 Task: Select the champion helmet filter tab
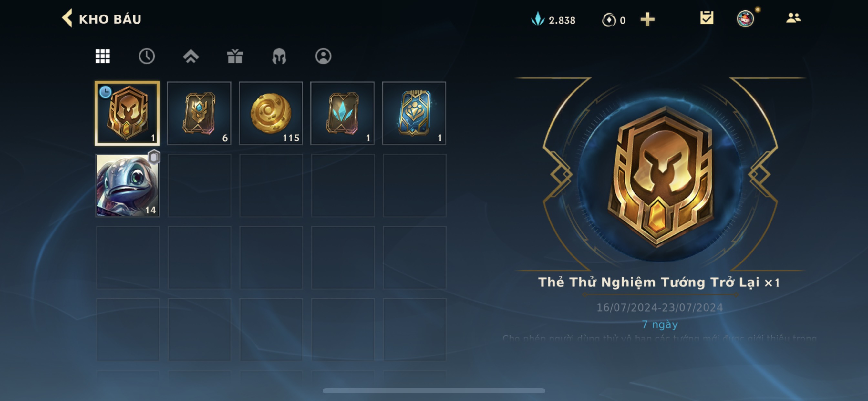coord(279,56)
